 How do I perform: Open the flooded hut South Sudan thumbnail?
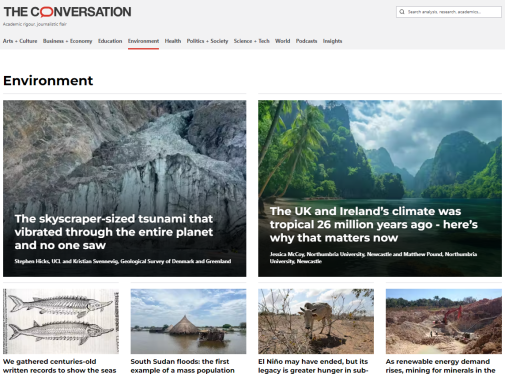coord(188,321)
